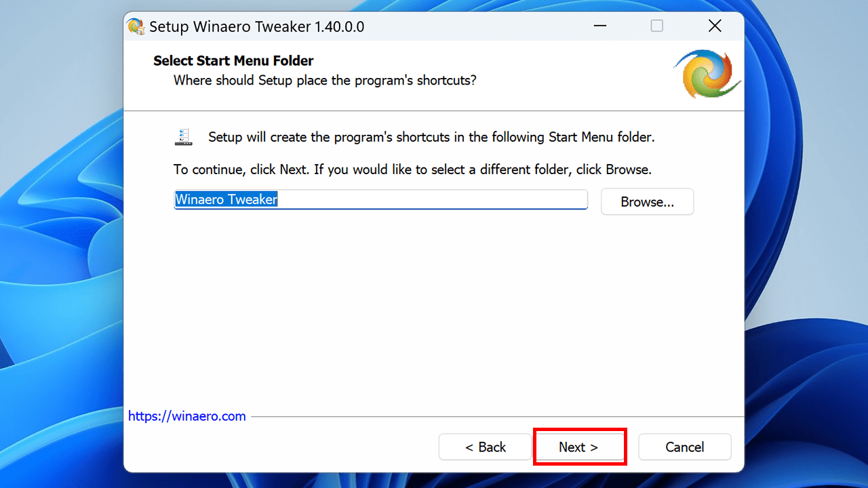The width and height of the screenshot is (868, 488).
Task: Click the "Setup will create the program's shortcuts" text
Action: pos(431,137)
